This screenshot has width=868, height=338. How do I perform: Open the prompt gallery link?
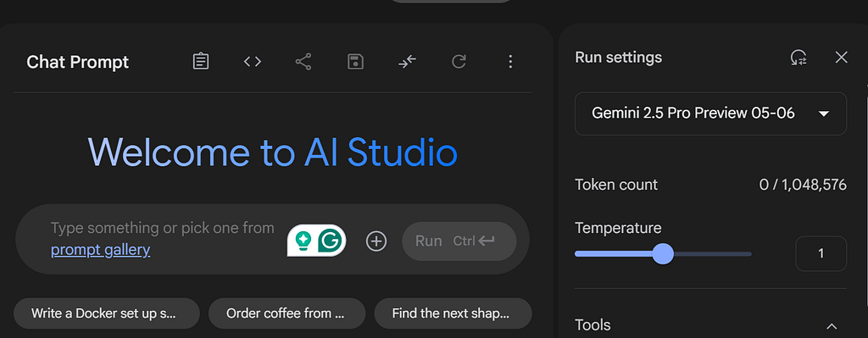point(100,250)
